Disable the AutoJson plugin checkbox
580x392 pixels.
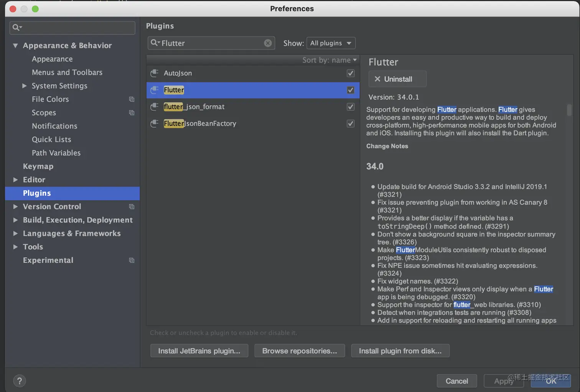point(351,73)
